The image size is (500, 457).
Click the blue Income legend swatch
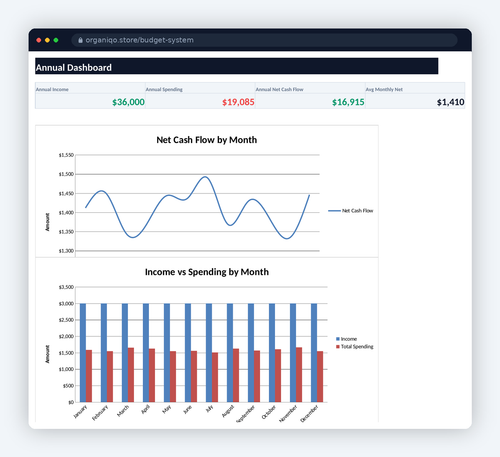pyautogui.click(x=338, y=339)
